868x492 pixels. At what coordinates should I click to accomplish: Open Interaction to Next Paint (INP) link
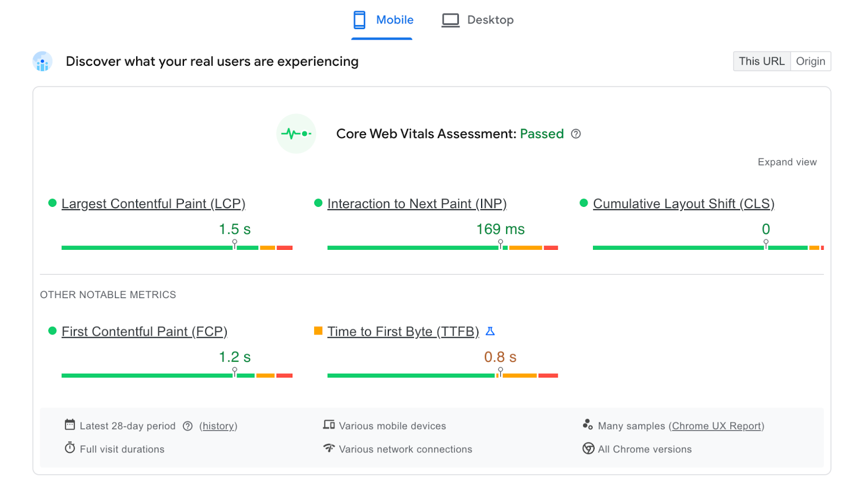tap(417, 204)
